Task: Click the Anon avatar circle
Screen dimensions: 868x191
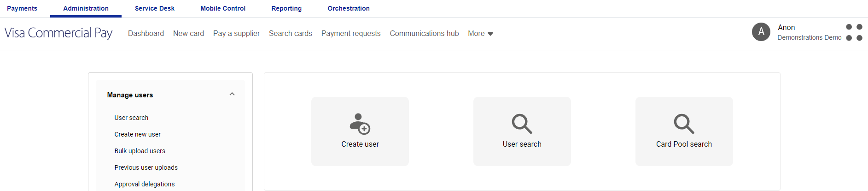Action: 761,32
